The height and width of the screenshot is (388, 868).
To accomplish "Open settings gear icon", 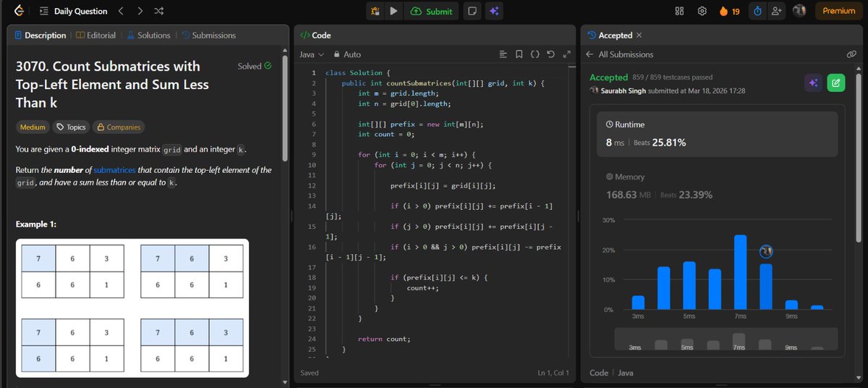I will (702, 11).
